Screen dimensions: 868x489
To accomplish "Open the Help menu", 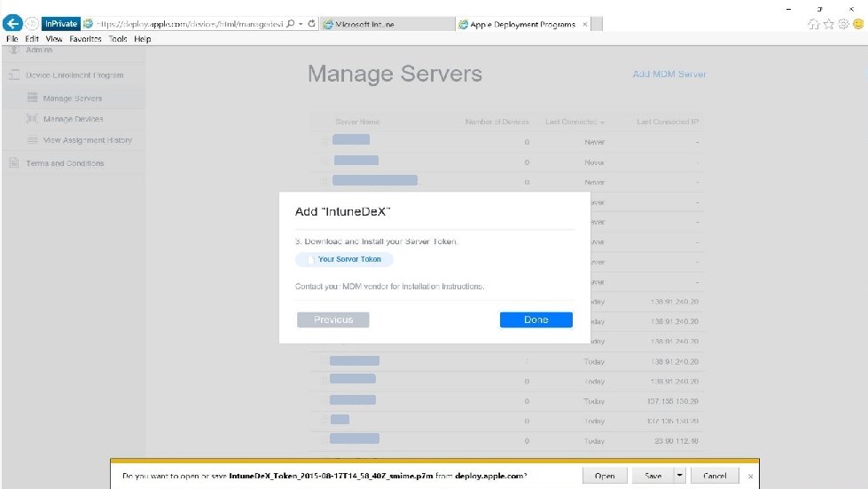I will pyautogui.click(x=142, y=39).
